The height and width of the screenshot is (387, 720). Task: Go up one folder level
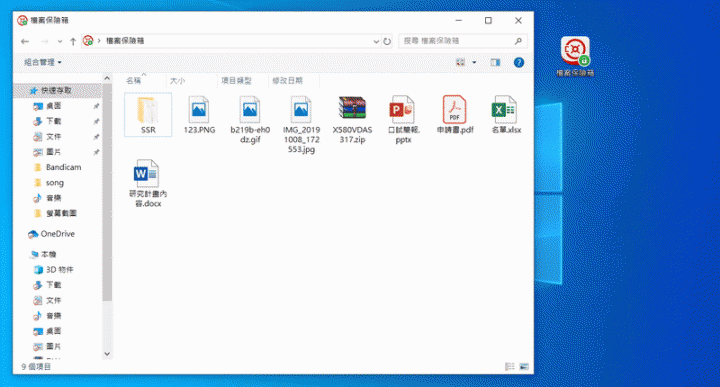(73, 41)
